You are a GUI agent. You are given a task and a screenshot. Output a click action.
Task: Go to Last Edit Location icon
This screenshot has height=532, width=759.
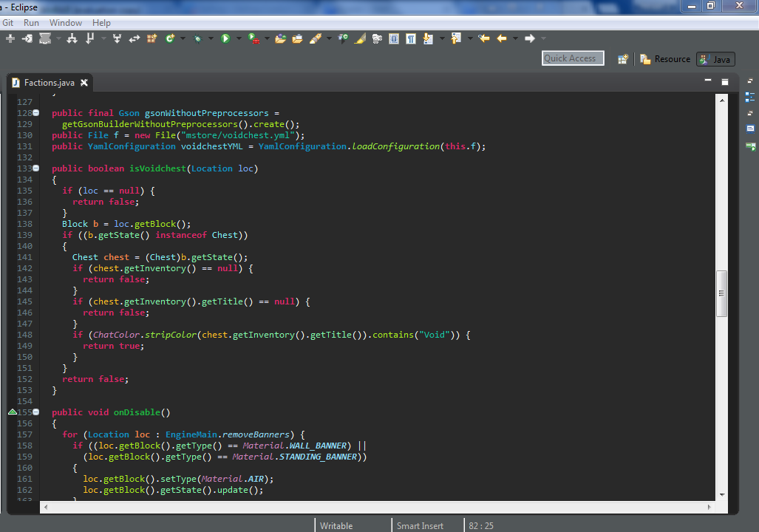[483, 38]
